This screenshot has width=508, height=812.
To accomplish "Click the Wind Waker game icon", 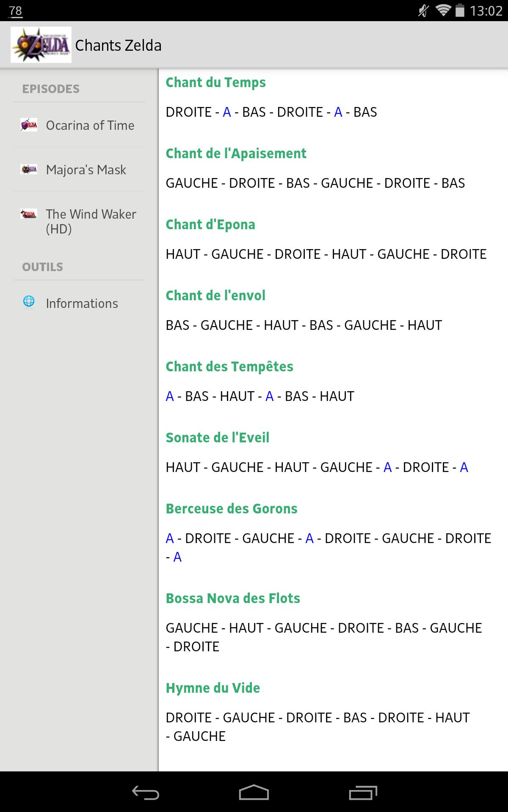I will 29,214.
